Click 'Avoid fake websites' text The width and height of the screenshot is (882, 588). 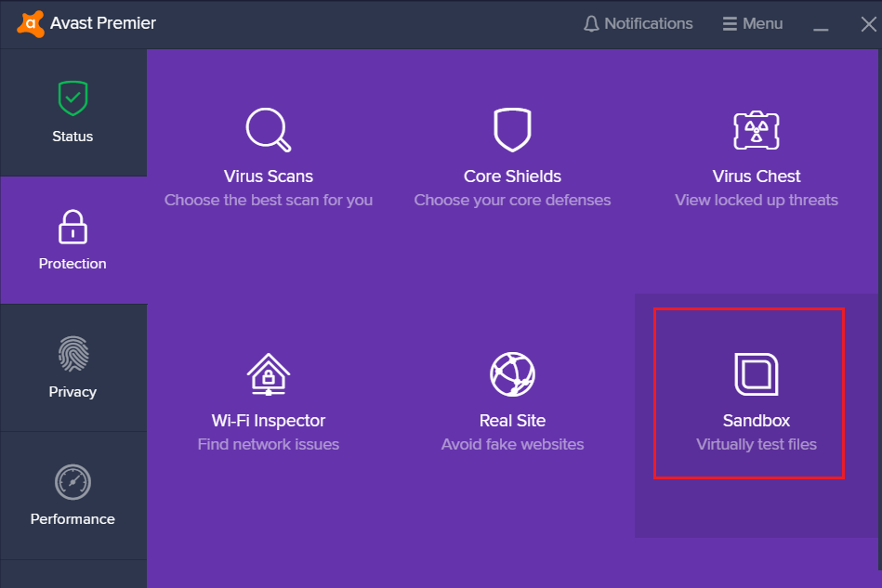512,444
